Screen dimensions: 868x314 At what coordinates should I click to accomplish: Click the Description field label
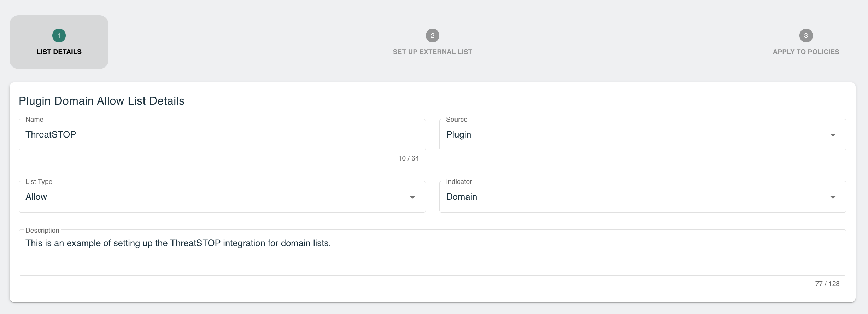tap(42, 231)
